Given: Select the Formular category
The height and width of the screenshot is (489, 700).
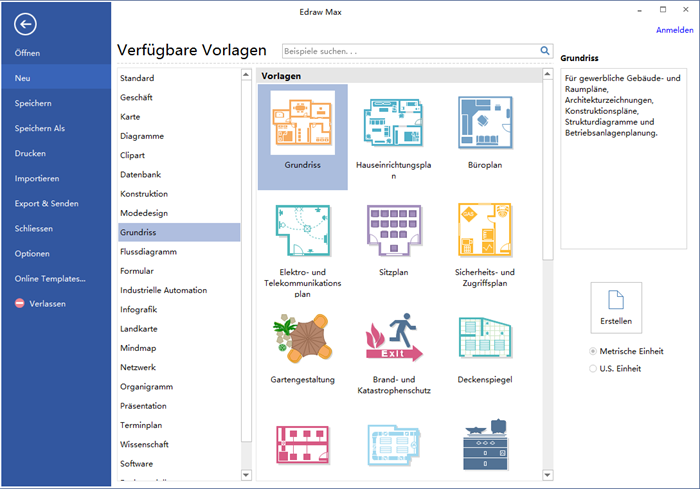Looking at the screenshot, I should click(179, 271).
